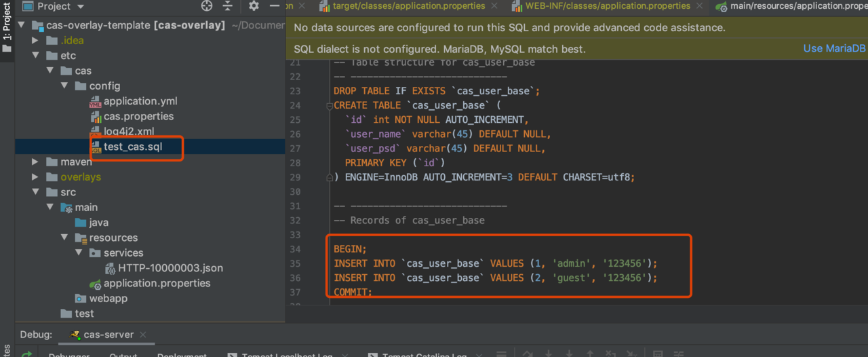Collapse the services folder arrow

(x=79, y=253)
